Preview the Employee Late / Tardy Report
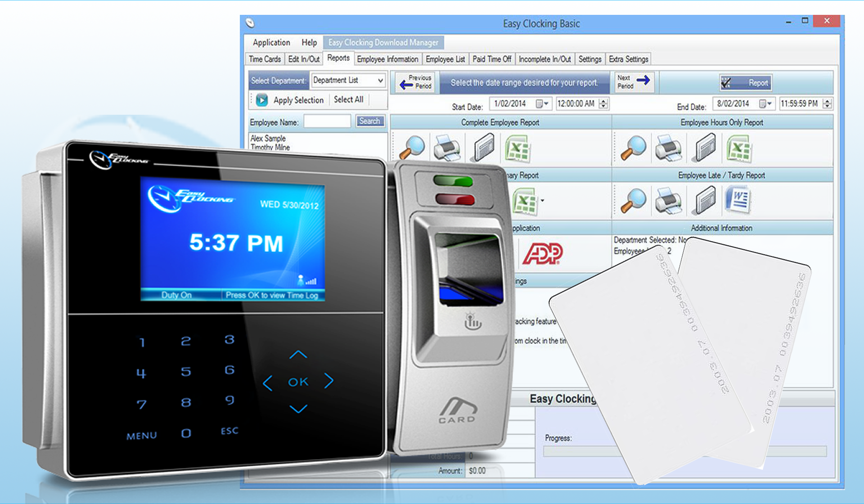Image resolution: width=864 pixels, height=504 pixels. tap(633, 200)
